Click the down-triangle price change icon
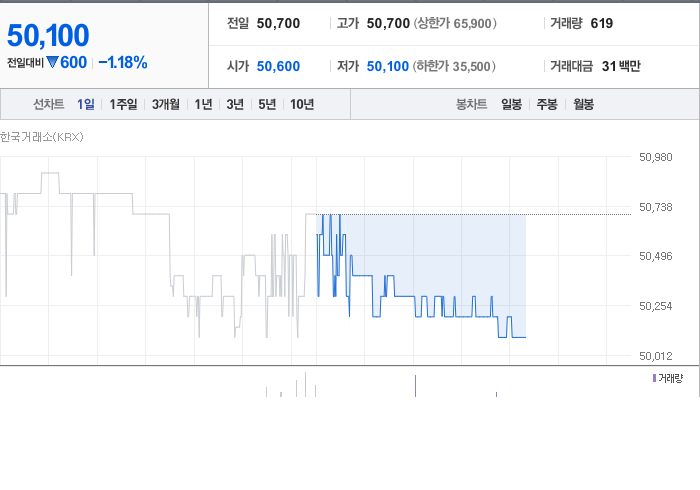Image resolution: width=700 pixels, height=490 pixels. [x=52, y=62]
